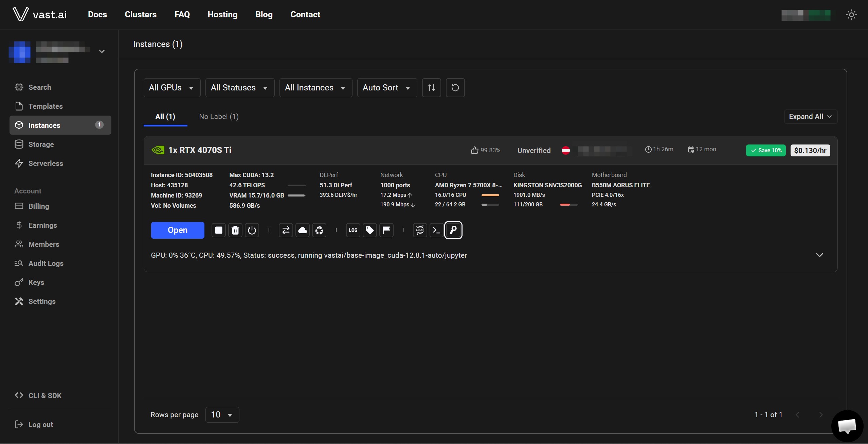Change Rows per page dropdown
Image resolution: width=868 pixels, height=444 pixels.
click(222, 415)
